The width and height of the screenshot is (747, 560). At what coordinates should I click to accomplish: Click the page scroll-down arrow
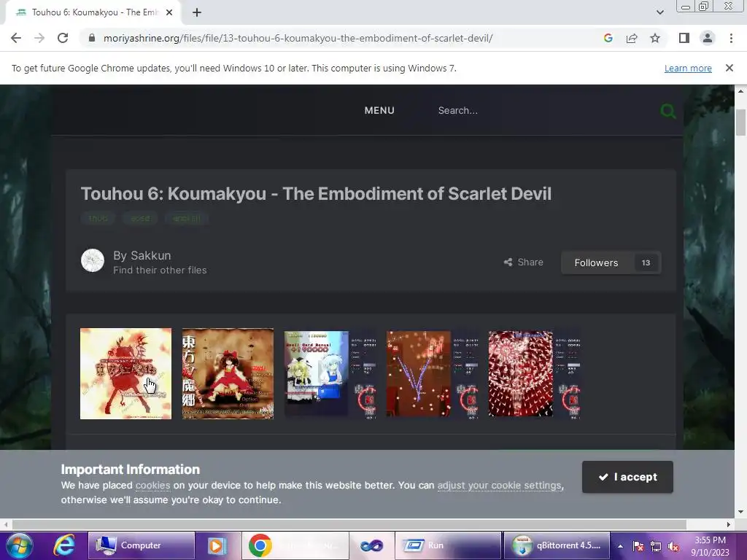(740, 513)
